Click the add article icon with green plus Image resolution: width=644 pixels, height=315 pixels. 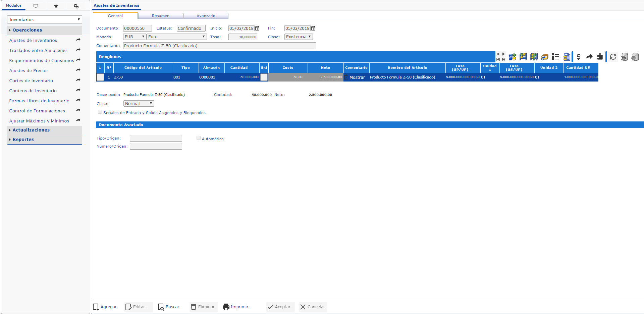[513, 57]
